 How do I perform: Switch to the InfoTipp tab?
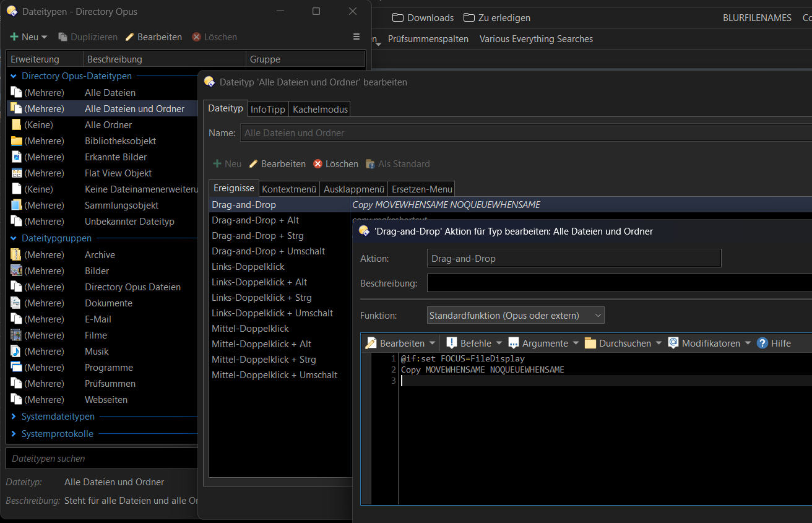267,109
